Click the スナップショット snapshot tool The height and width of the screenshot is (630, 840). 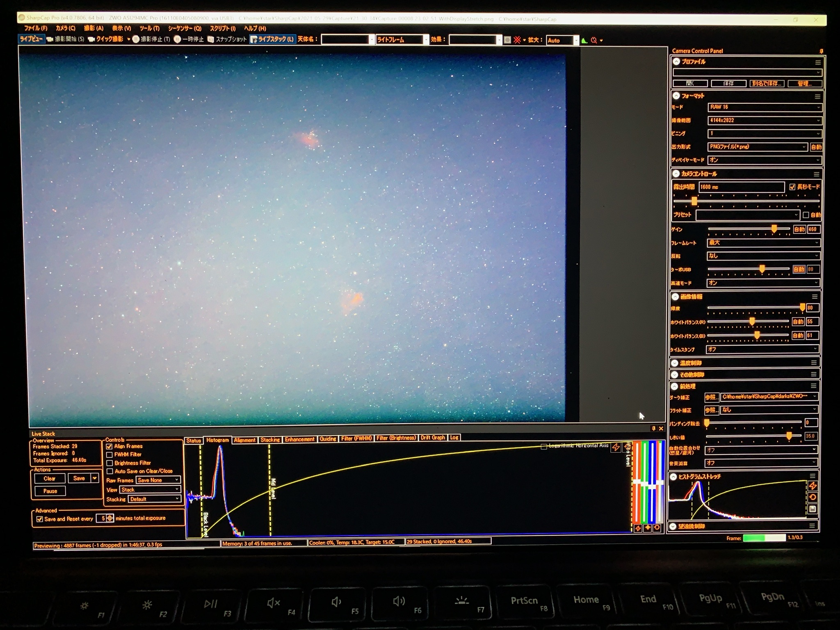click(x=227, y=39)
